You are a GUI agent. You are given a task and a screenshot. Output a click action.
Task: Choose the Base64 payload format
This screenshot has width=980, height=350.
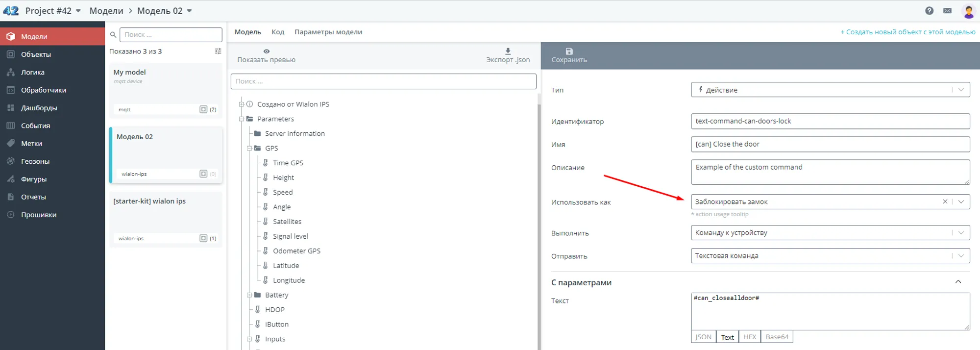click(777, 337)
